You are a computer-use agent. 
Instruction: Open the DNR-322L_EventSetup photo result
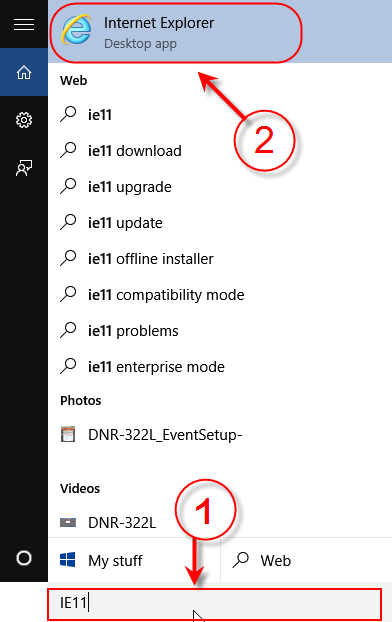220,434
